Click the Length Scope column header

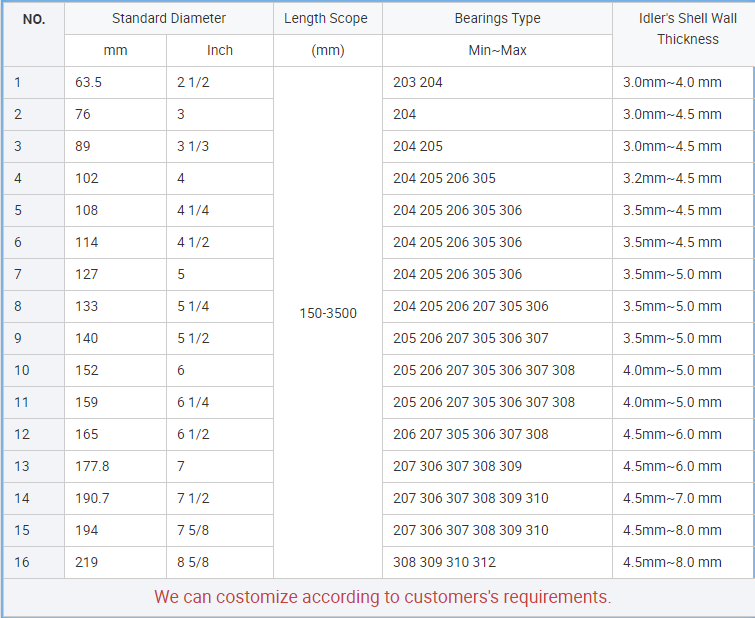coord(326,19)
